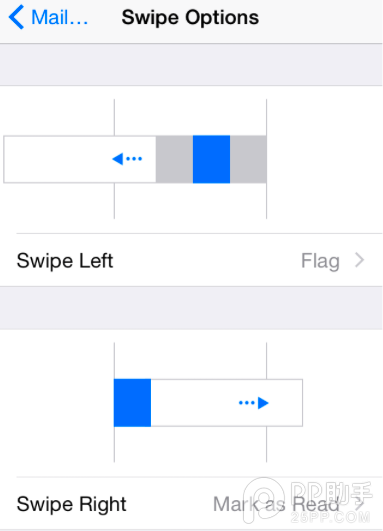Click the right-pointing dotted arrow icon
The width and height of the screenshot is (383, 531).
(254, 403)
